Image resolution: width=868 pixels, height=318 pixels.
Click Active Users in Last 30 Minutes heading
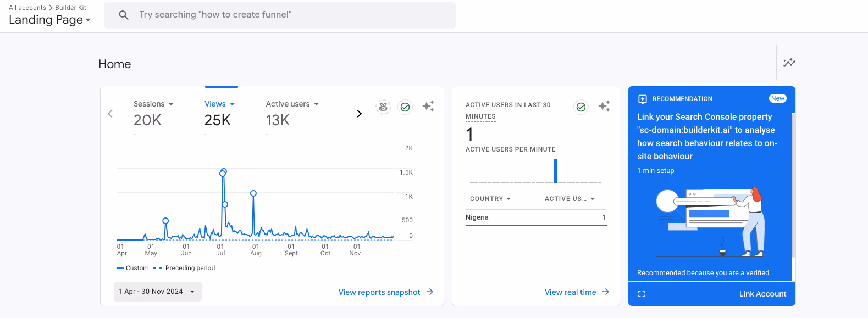[508, 110]
